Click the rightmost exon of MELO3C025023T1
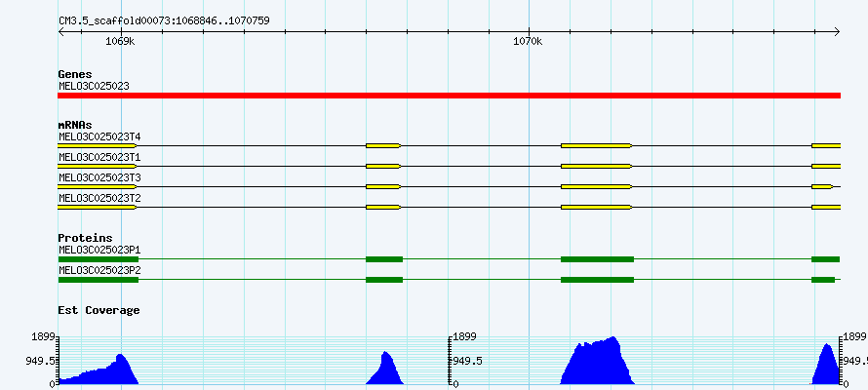Viewport: 868px width, 390px height. click(x=826, y=166)
